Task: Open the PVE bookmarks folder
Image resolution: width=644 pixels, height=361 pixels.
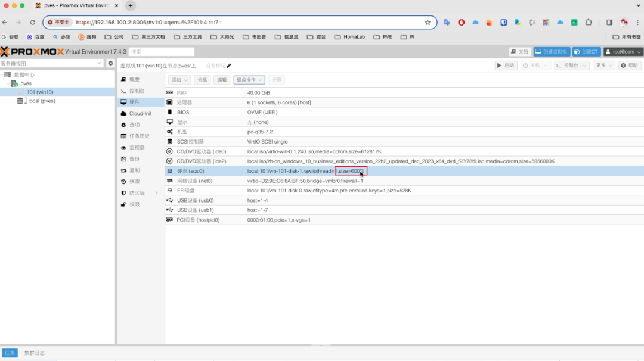Action: click(x=383, y=37)
